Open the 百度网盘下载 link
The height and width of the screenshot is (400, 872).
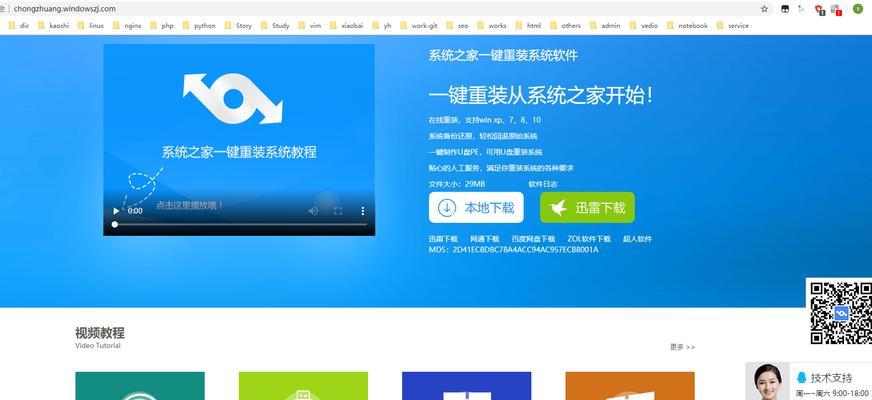click(533, 239)
